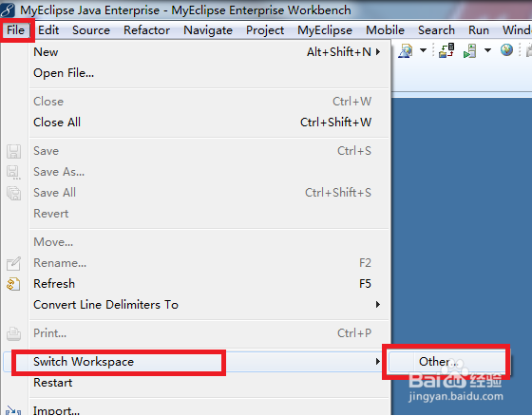Viewport: 532px width, 416px height.
Task: Open dropdown next to run server icon
Action: point(487,50)
